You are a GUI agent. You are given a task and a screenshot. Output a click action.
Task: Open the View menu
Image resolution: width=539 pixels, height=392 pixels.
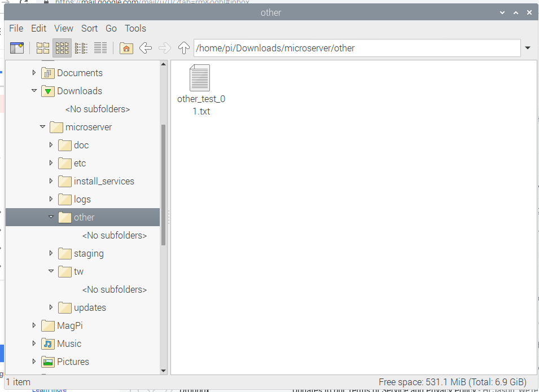(x=63, y=28)
